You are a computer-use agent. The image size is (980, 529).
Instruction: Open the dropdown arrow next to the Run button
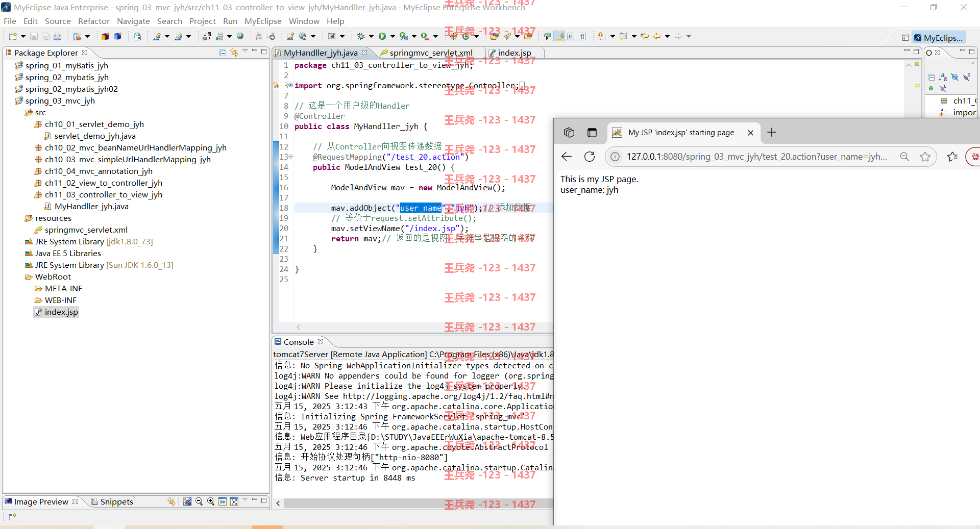pos(393,36)
